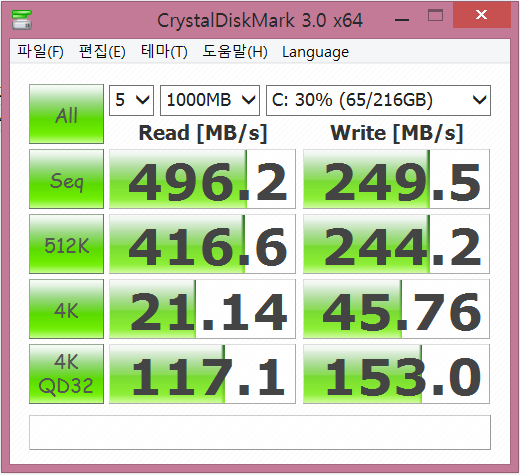
Task: Start the 4K random test
Action: [66, 309]
